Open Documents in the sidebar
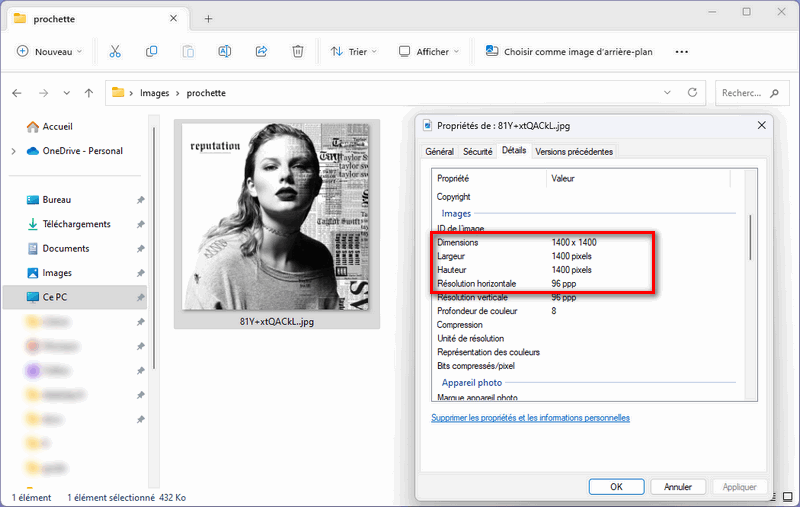The width and height of the screenshot is (800, 507). (x=58, y=249)
